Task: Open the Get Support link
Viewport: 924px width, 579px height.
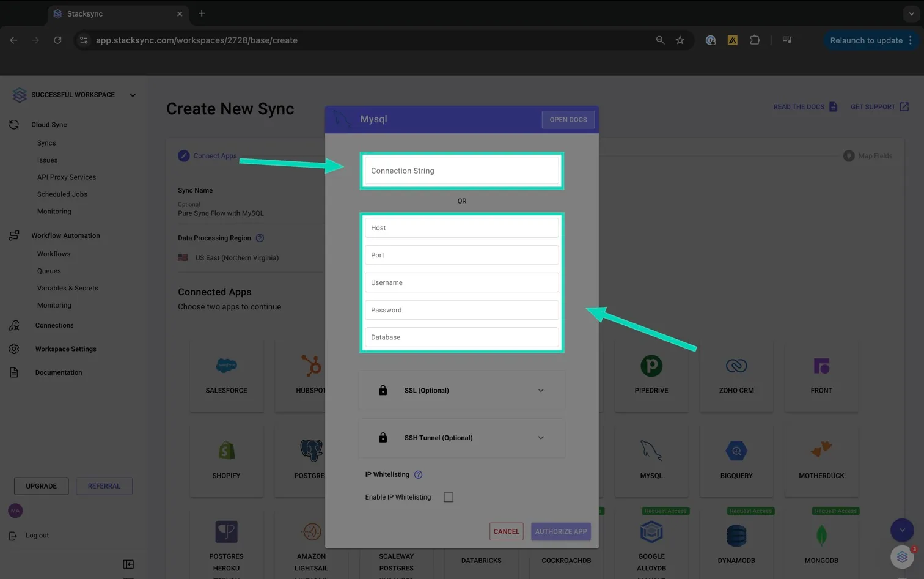Action: tap(880, 107)
